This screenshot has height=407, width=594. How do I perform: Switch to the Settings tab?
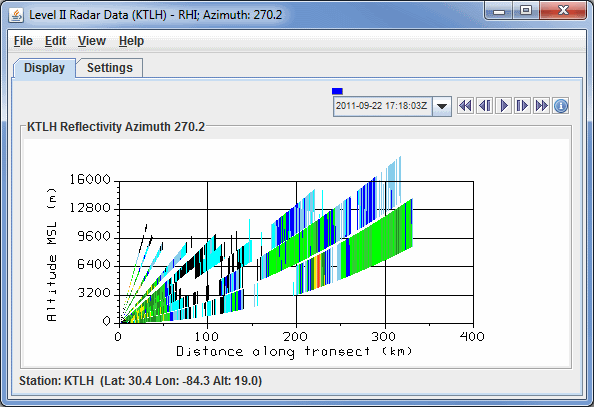point(109,68)
